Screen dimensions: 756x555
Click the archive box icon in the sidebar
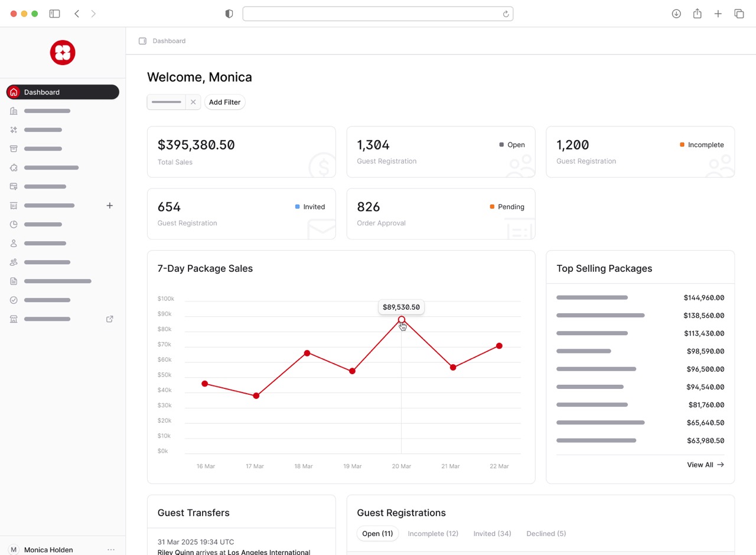(x=13, y=148)
